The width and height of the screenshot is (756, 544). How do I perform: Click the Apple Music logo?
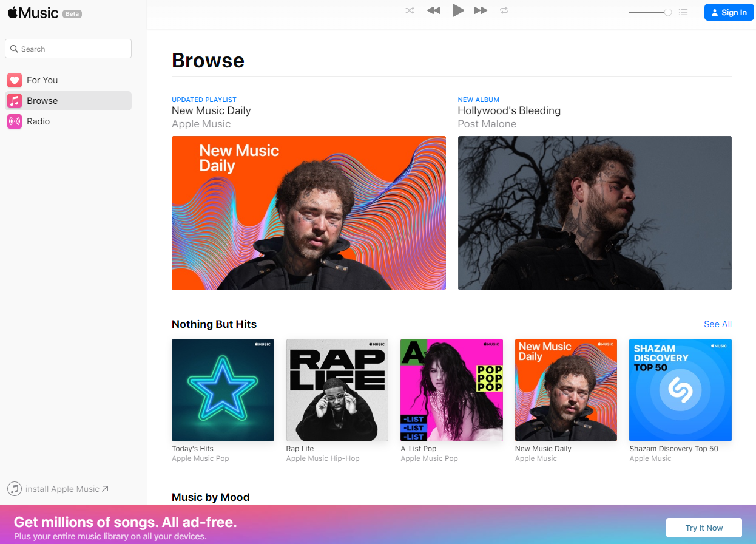pos(33,13)
